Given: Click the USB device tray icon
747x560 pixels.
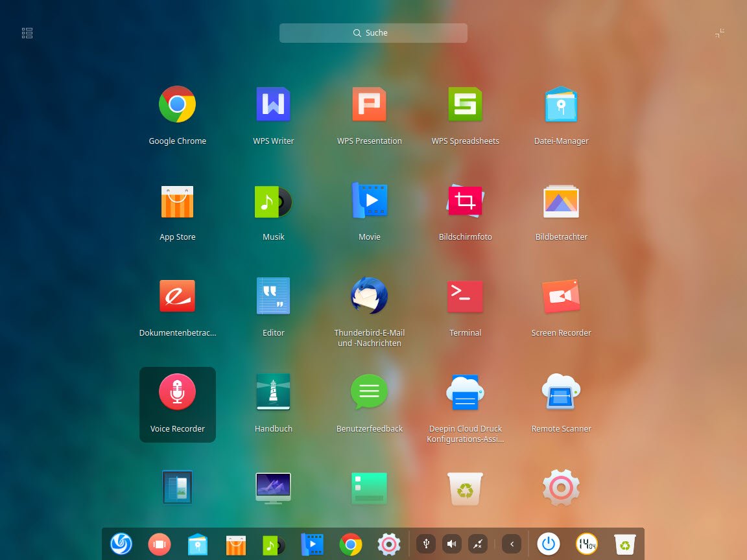Looking at the screenshot, I should click(427, 544).
